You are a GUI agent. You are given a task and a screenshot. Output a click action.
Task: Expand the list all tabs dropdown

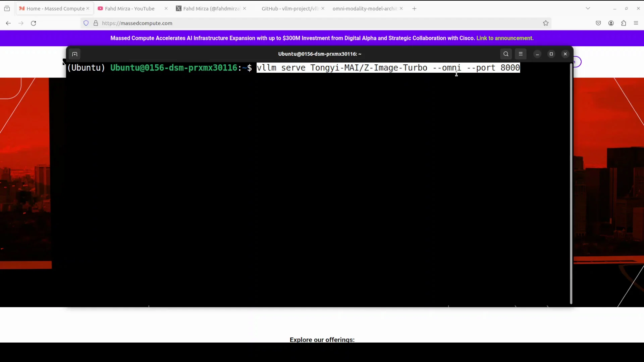tap(588, 8)
